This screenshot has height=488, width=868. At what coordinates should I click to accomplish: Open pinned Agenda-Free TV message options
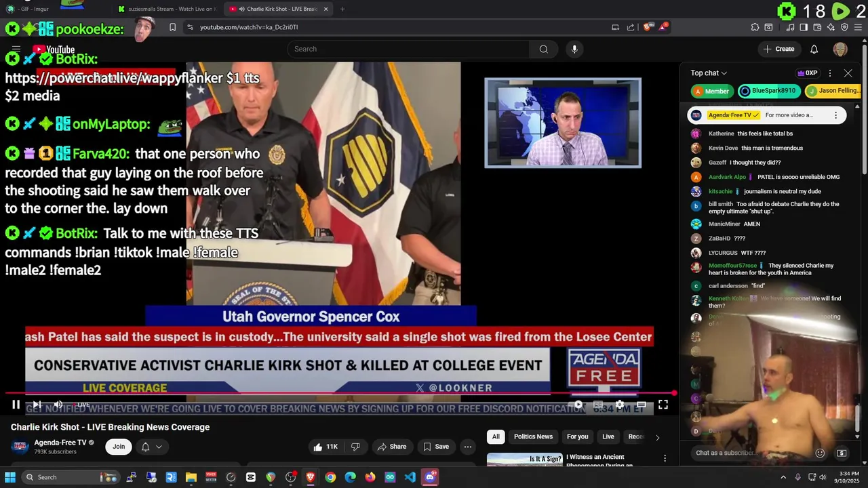coord(835,115)
